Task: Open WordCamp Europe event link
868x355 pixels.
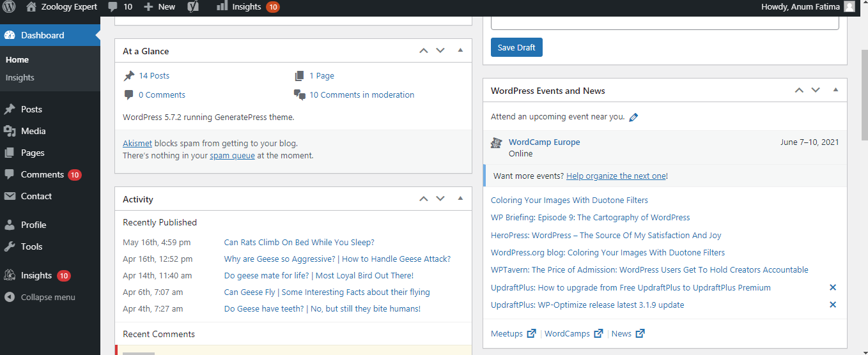Action: 544,142
